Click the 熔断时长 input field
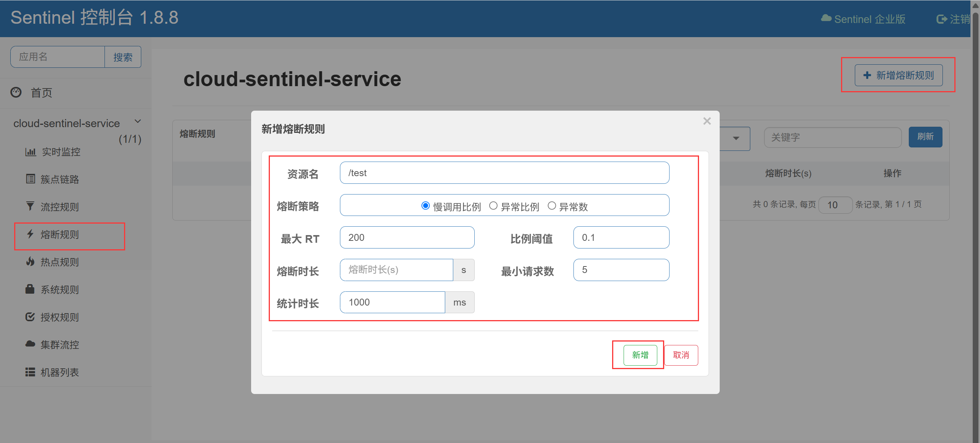980x443 pixels. pos(396,270)
